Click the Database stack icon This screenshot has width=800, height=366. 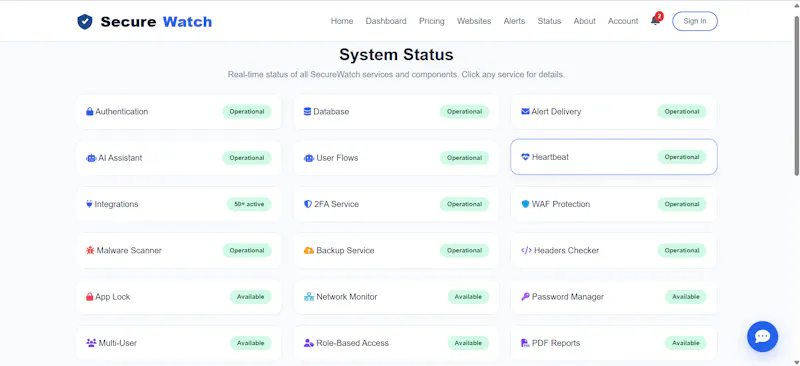(x=307, y=111)
